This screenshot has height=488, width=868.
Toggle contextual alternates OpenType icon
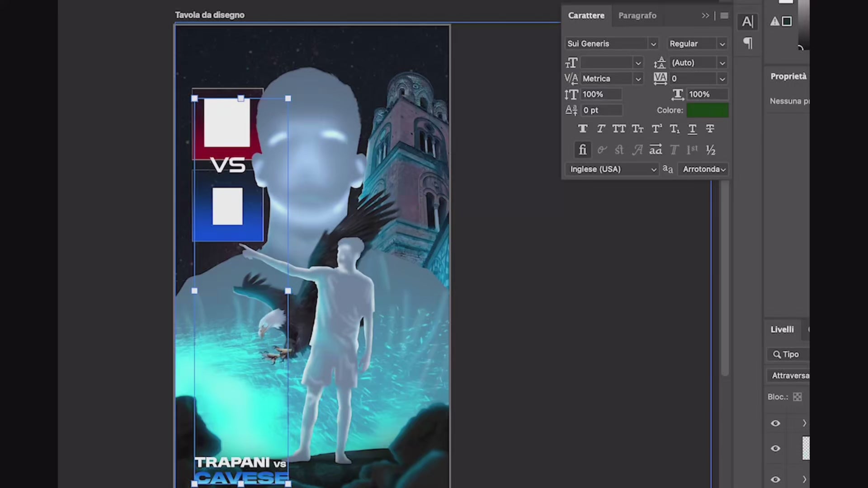602,150
